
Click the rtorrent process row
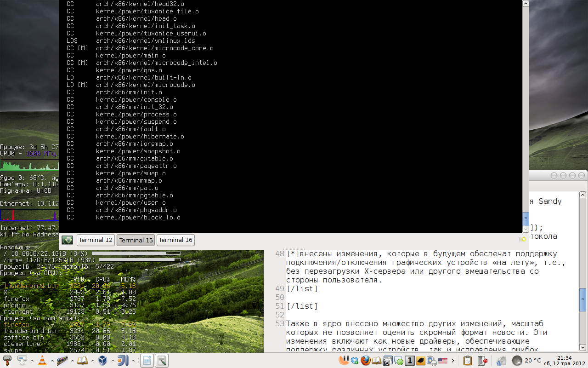coord(70,311)
